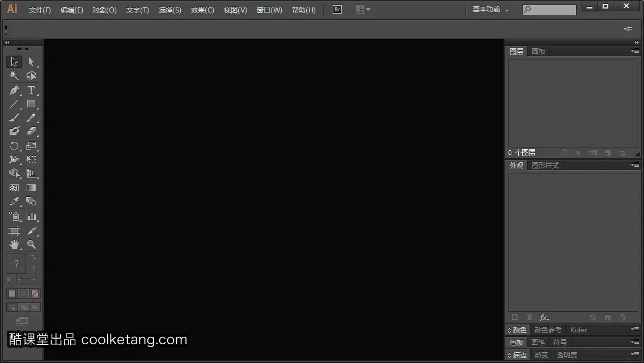This screenshot has width=644, height=363.
Task: Select the Line Segment tool
Action: tap(14, 104)
